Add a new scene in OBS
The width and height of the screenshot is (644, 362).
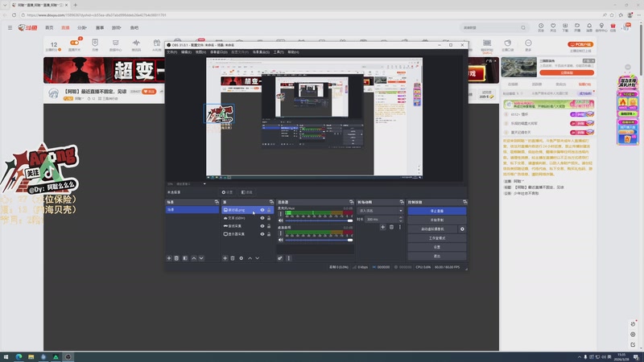click(x=169, y=258)
